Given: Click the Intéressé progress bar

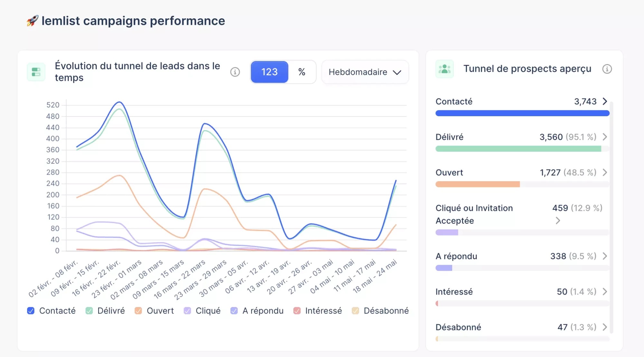Looking at the screenshot, I should coord(522,303).
